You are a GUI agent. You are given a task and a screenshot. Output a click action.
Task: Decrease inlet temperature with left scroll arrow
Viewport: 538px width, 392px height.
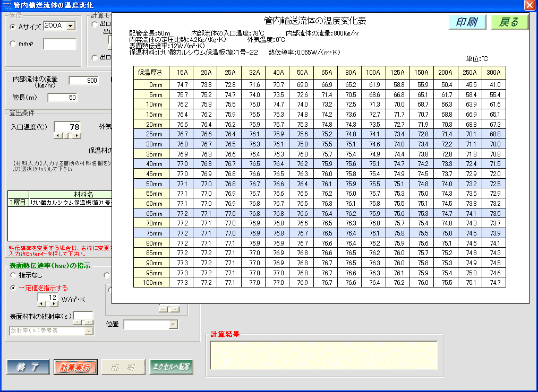tap(57, 136)
